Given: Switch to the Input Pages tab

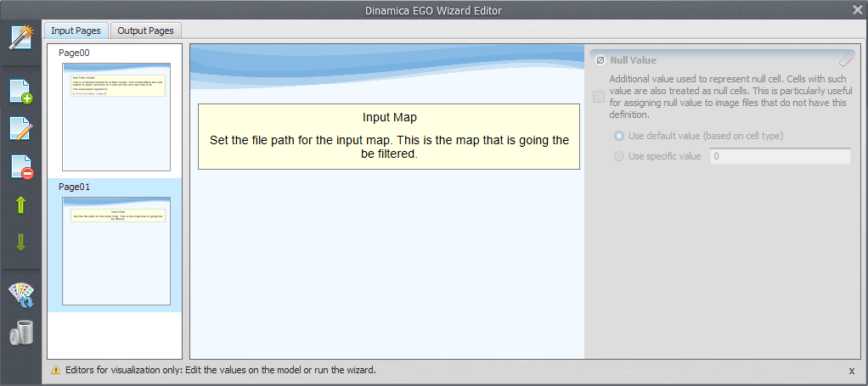Looking at the screenshot, I should tap(76, 31).
